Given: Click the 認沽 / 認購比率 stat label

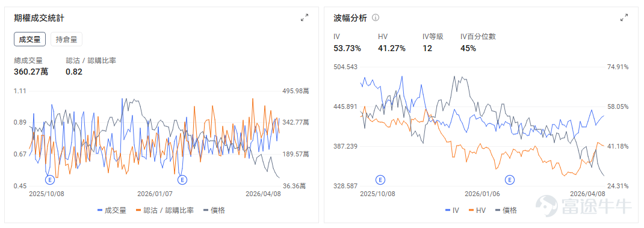Looking at the screenshot, I should tap(91, 60).
